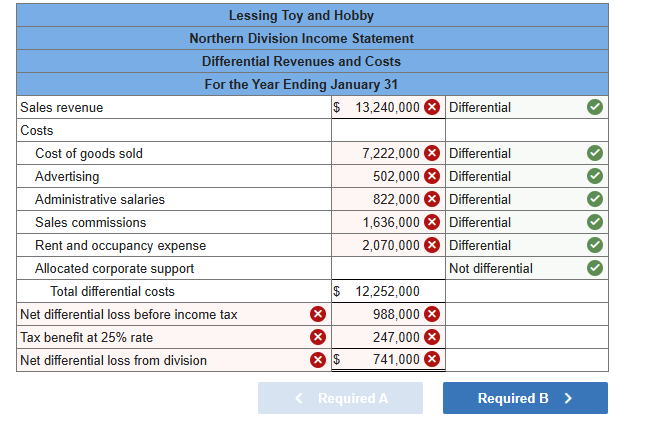Click red X next to 741,000 amount
This screenshot has width=654, height=437.
point(432,361)
